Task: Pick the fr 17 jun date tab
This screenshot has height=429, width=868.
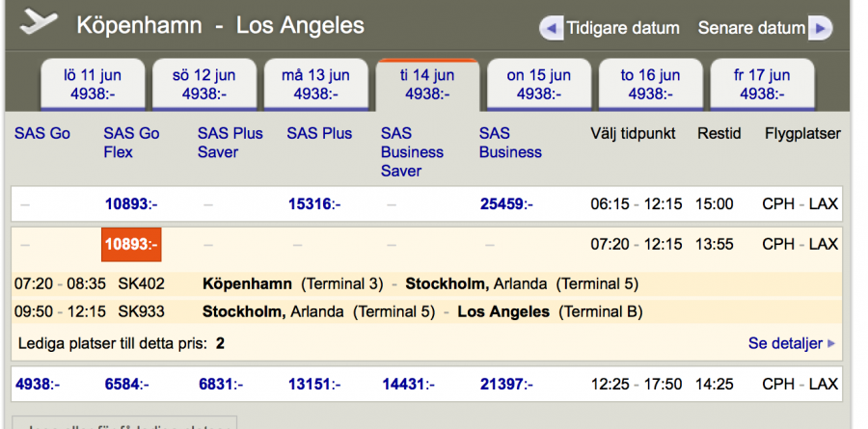Action: tap(762, 85)
